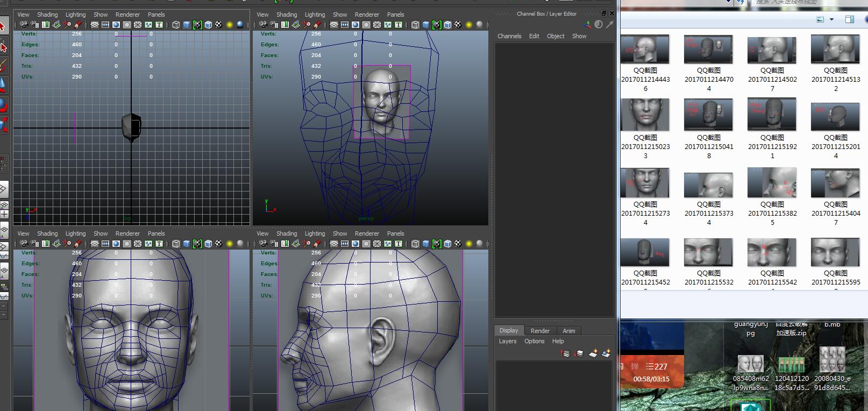
Task: Click Select Camera icon in top-left viewport
Action: point(24,25)
